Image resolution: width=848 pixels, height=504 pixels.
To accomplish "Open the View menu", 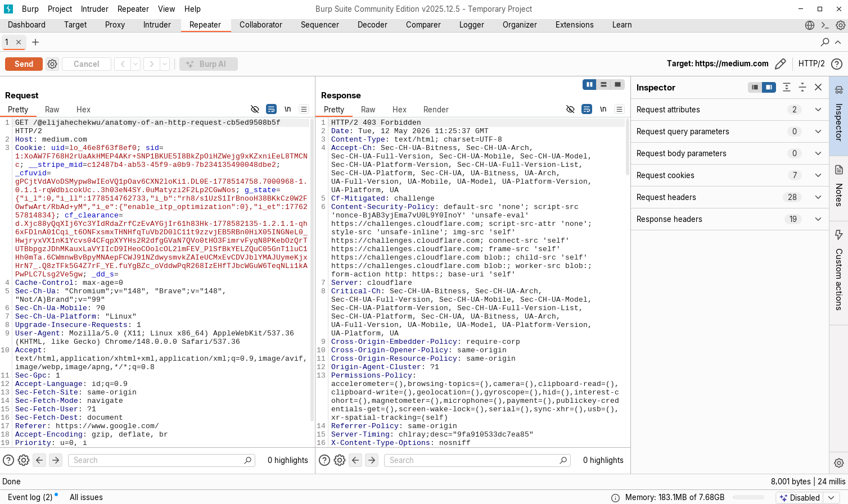I will [x=166, y=9].
